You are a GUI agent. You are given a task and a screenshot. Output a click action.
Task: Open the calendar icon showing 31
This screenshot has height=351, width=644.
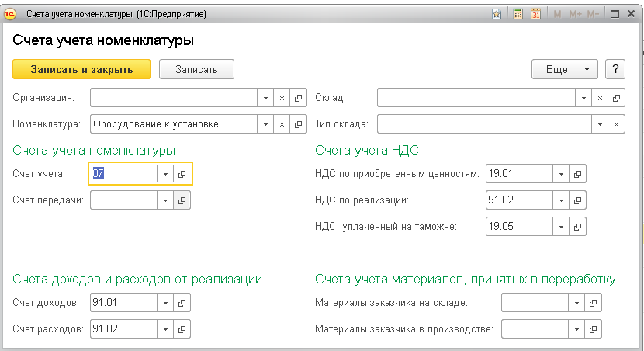tap(535, 14)
